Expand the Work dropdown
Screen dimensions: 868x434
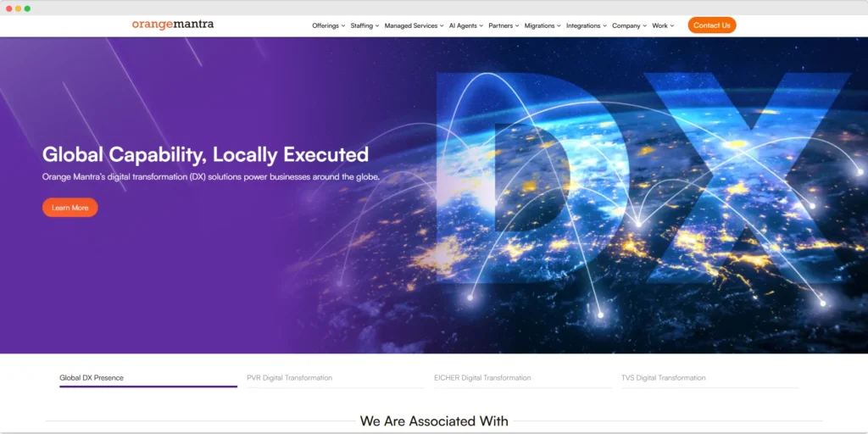point(663,25)
